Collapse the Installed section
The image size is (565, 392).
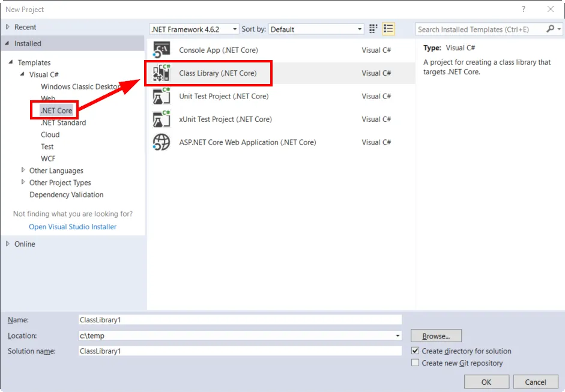click(8, 43)
